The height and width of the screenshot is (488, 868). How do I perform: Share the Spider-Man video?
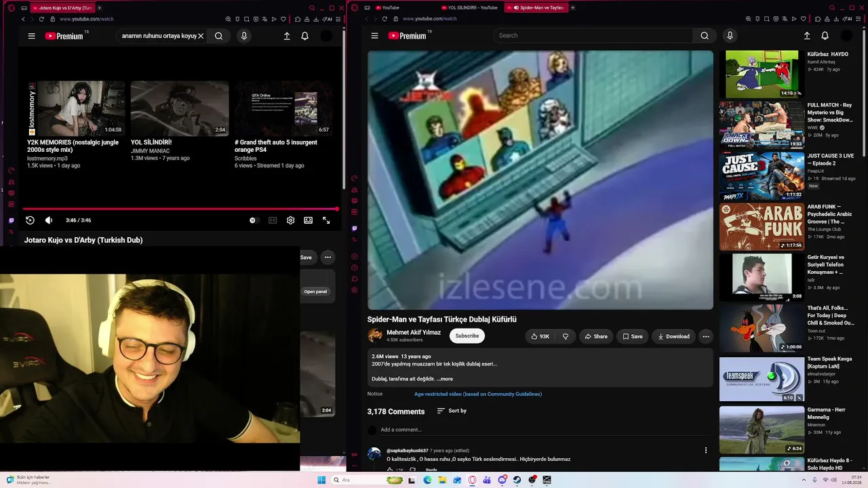click(596, 336)
